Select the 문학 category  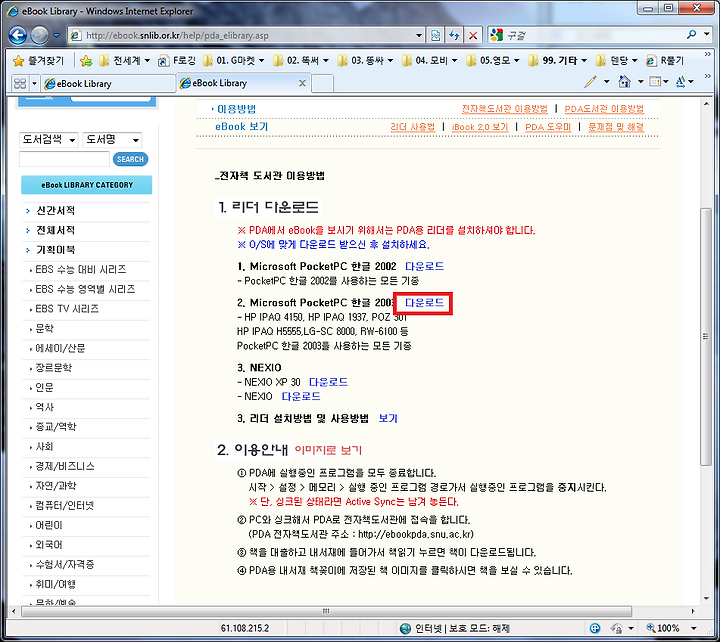45,329
